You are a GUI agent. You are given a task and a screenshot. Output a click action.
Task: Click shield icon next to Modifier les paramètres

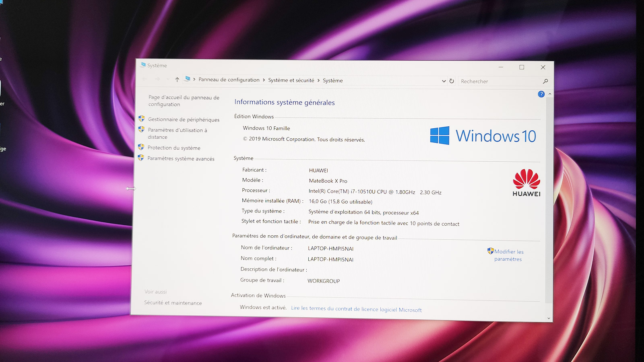click(490, 251)
